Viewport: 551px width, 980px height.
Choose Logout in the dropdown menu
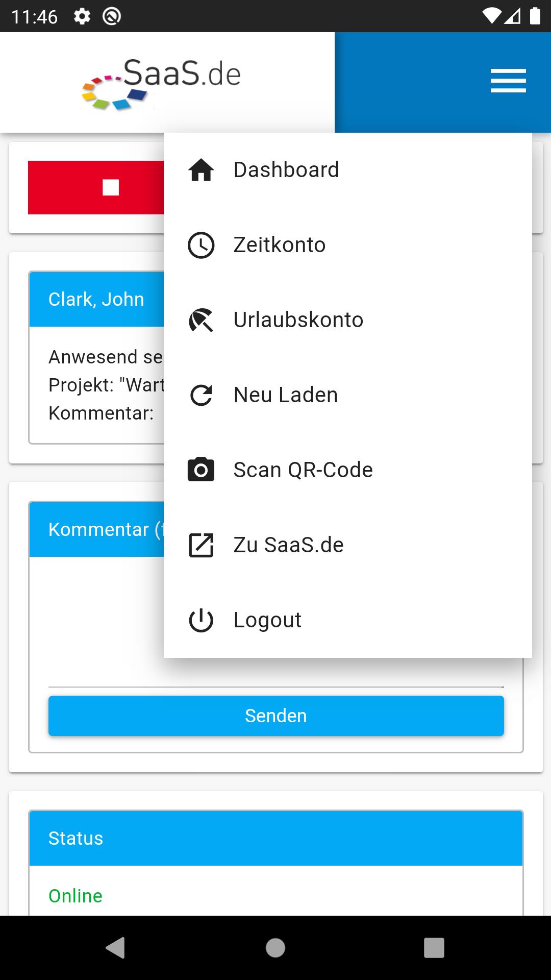tap(348, 620)
